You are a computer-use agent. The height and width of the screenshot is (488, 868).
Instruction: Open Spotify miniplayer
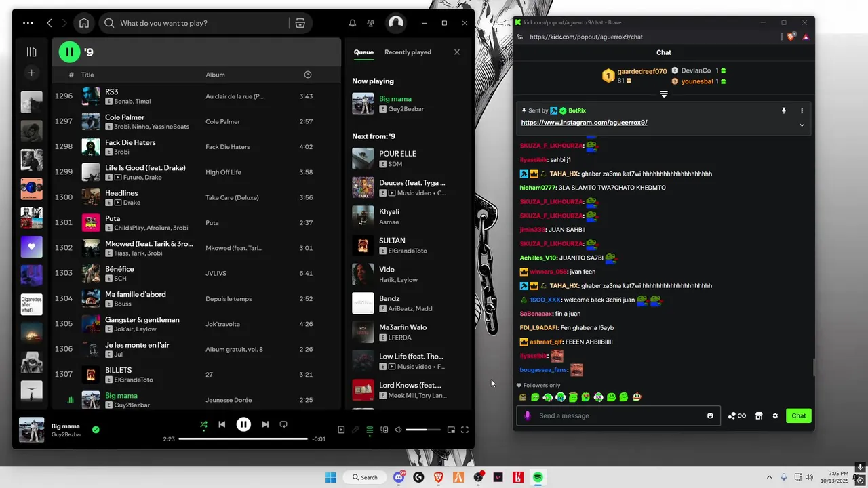[451, 430]
